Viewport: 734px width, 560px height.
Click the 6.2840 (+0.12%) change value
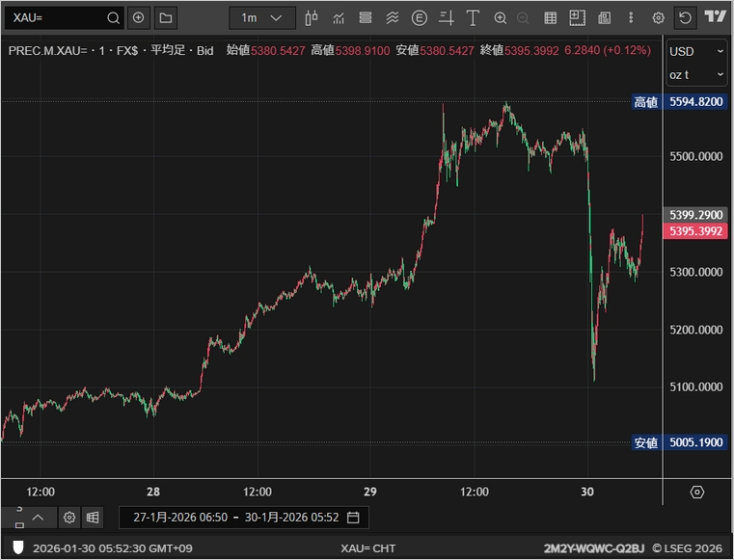click(x=608, y=50)
